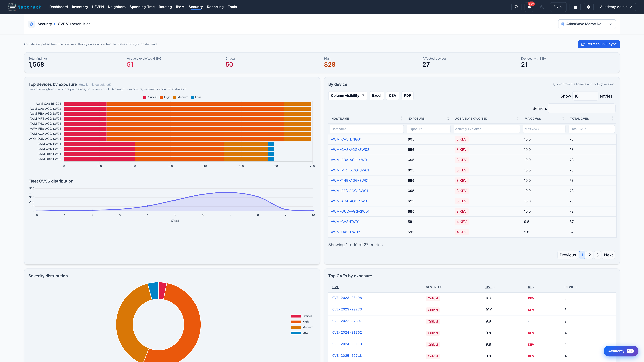The image size is (644, 362).
Task: Toggle dark mode moon icon
Action: click(542, 7)
